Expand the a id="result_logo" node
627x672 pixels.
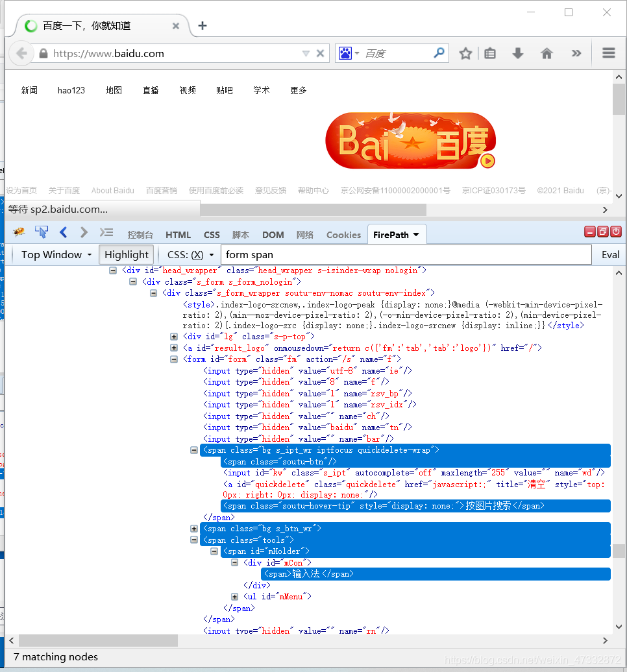(174, 348)
